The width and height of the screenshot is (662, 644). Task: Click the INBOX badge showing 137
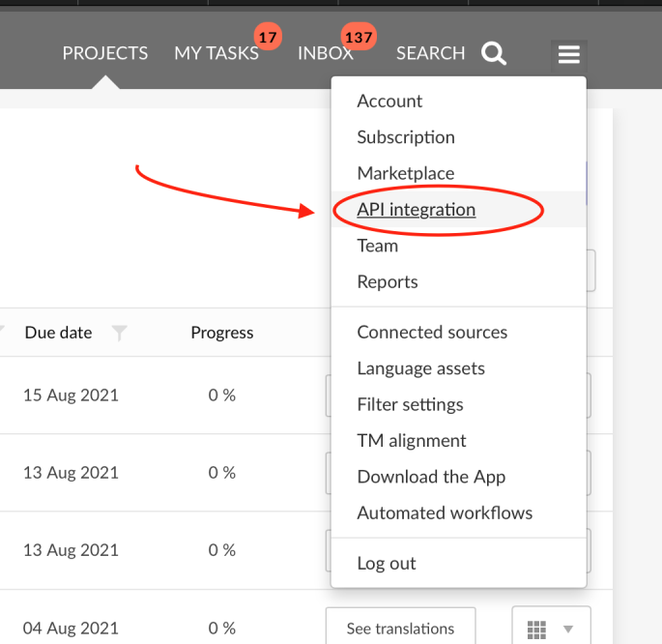click(x=359, y=37)
